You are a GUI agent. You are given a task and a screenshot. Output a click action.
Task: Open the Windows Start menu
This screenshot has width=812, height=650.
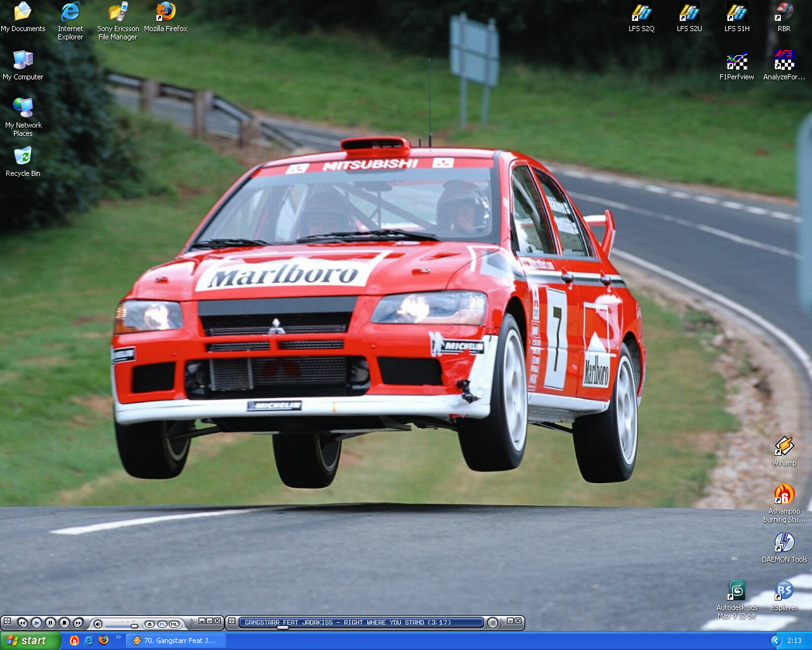click(30, 640)
